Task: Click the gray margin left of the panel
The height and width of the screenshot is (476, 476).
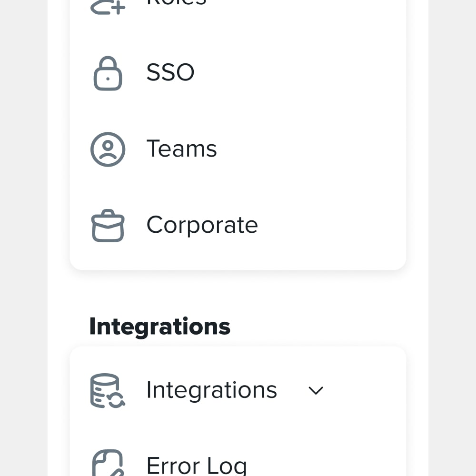Action: coord(24,238)
